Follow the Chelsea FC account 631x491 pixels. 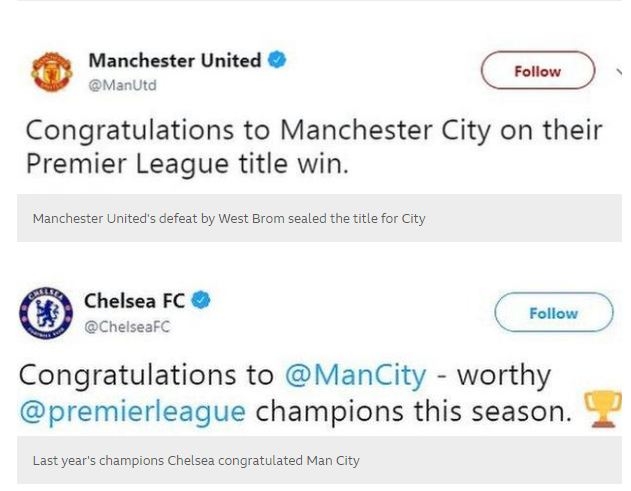click(x=553, y=313)
